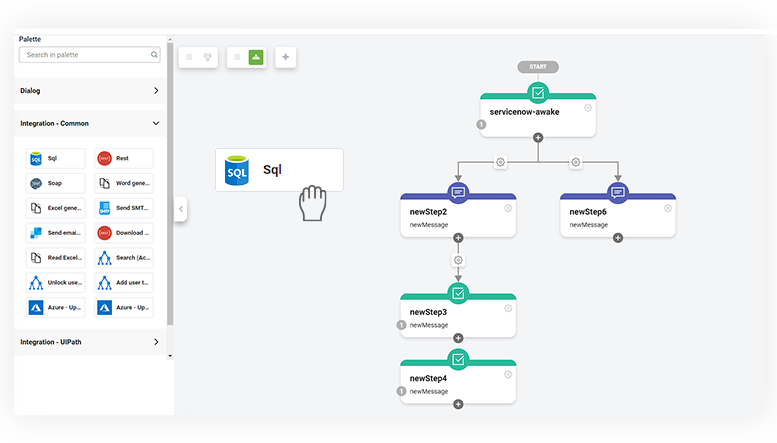Click the palette scrollbar up arrow
Screen dimensions: 777x443
(170, 39)
